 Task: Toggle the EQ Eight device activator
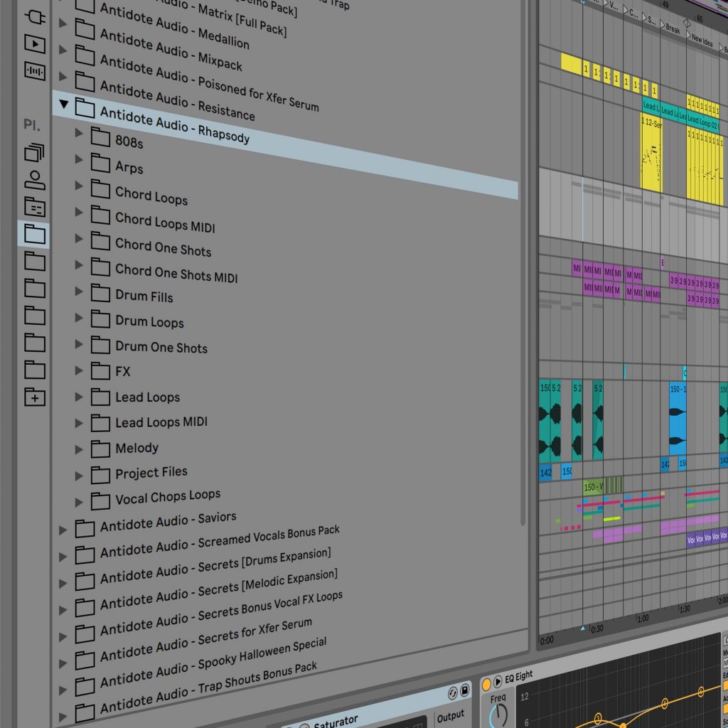[486, 684]
